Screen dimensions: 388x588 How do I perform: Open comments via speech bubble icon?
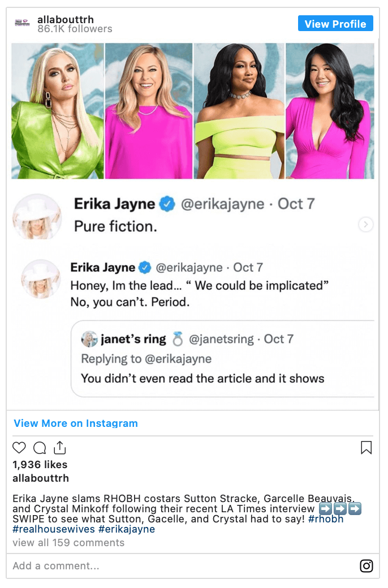pos(40,447)
